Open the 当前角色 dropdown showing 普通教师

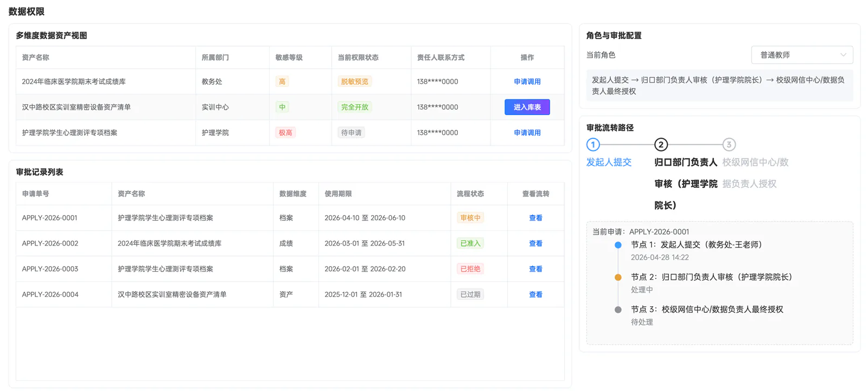pos(802,55)
